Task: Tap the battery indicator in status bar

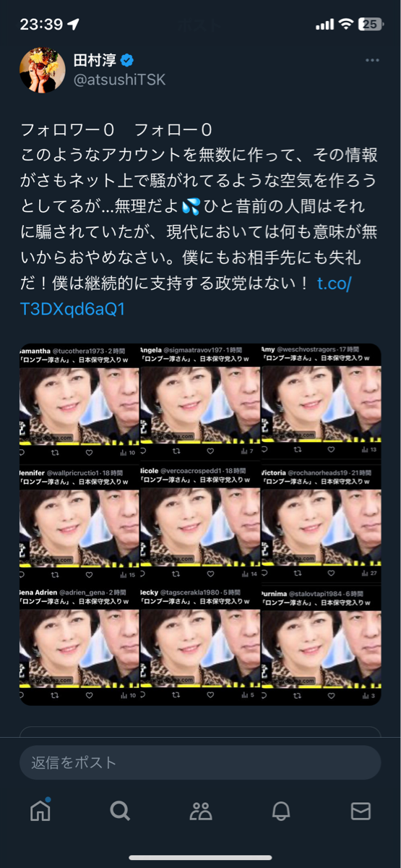Action: coord(371,24)
